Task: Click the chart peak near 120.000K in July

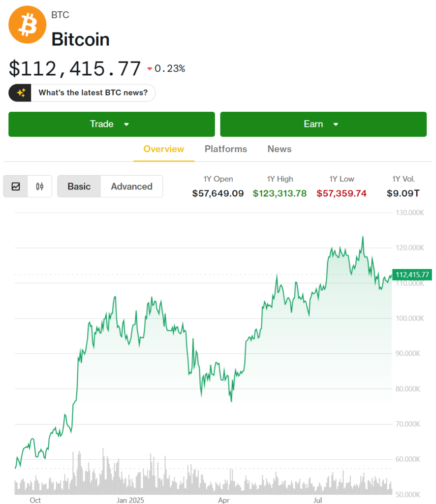Action: click(363, 237)
